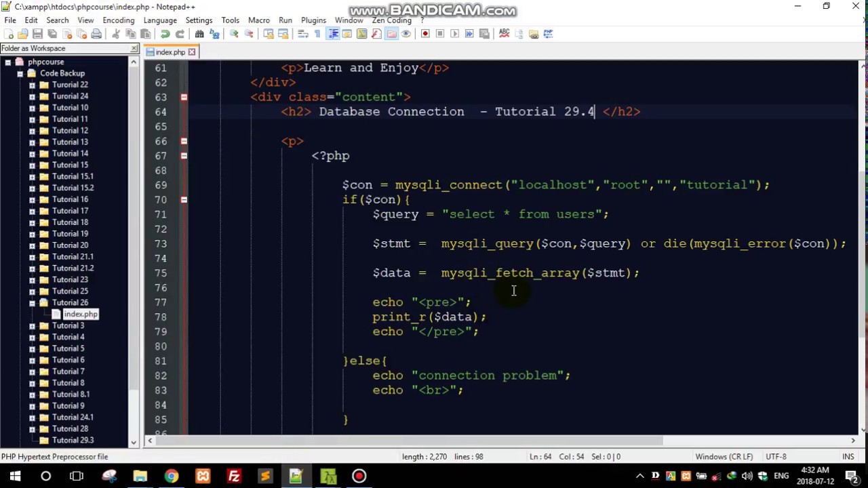Open the Function List panel icon
This screenshot has width=868, height=488.
pyautogui.click(x=376, y=34)
